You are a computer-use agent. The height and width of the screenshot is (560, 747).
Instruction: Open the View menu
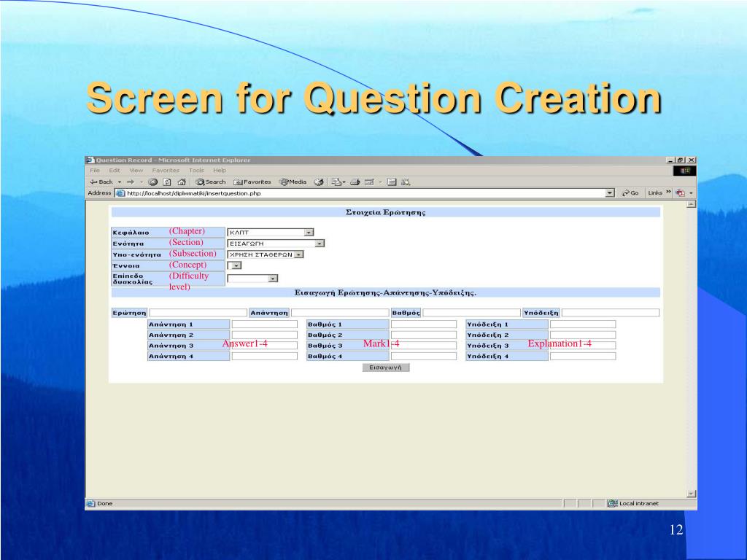pyautogui.click(x=136, y=171)
